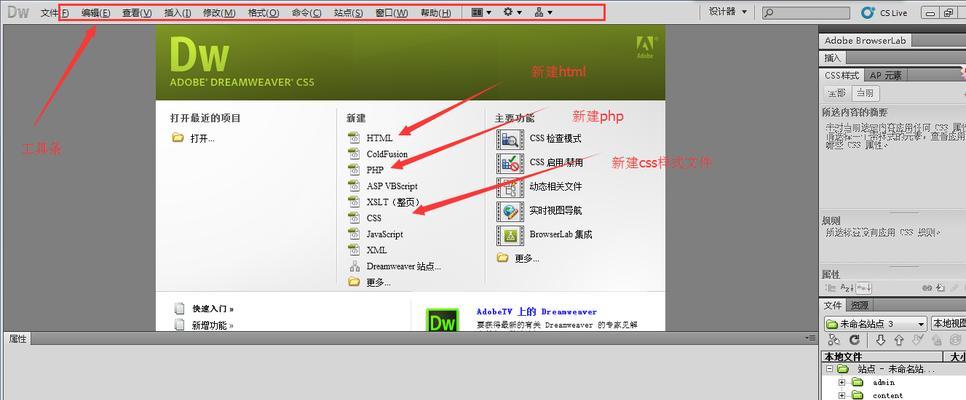Open the 插入(I) menu
Image resolution: width=966 pixels, height=400 pixels.
177,12
